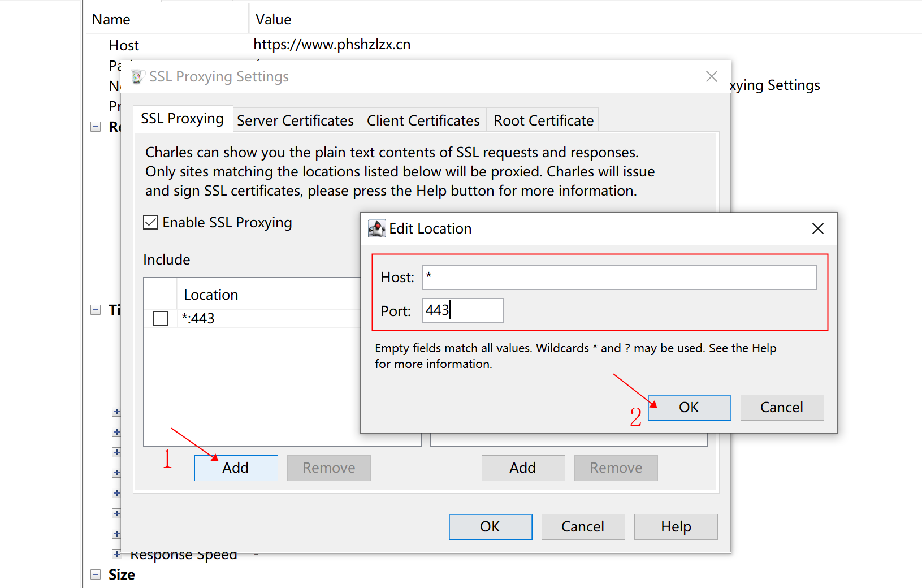Image resolution: width=922 pixels, height=588 pixels.
Task: Focus the Port field containing 443
Action: [x=462, y=310]
